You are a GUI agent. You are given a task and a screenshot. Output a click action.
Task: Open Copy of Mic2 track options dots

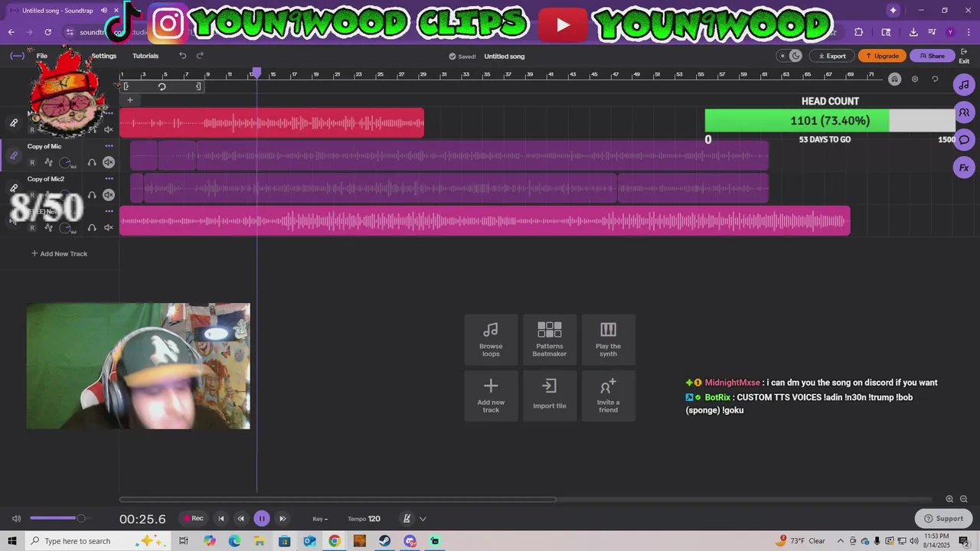coord(109,179)
